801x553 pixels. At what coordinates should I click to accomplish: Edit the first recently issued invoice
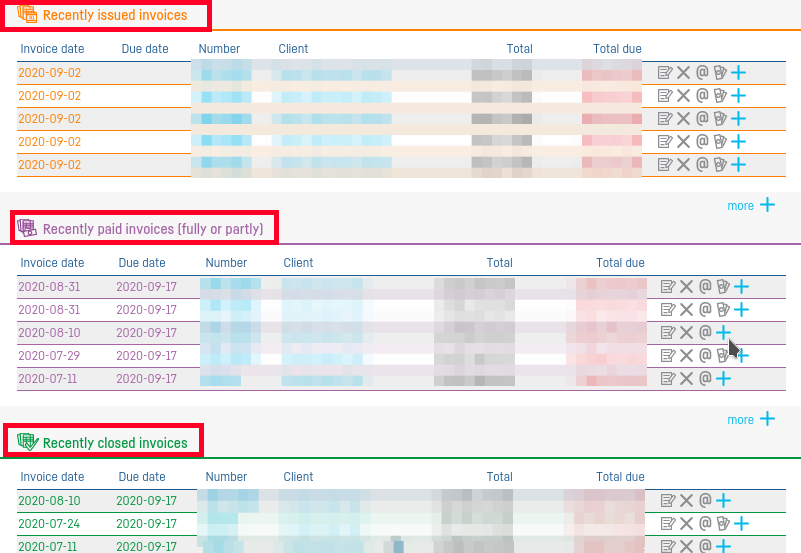(x=665, y=73)
